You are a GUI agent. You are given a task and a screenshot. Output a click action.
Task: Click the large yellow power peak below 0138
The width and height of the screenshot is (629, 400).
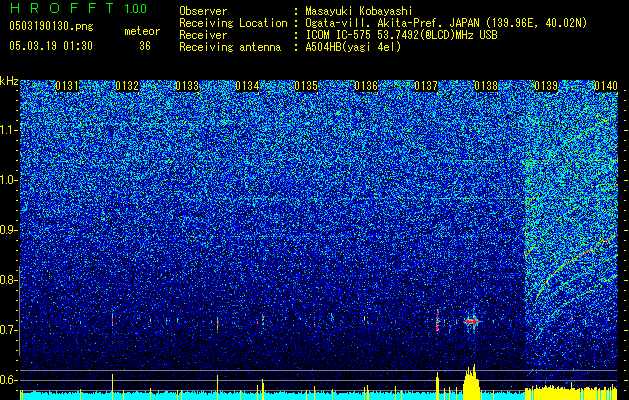pos(471,381)
